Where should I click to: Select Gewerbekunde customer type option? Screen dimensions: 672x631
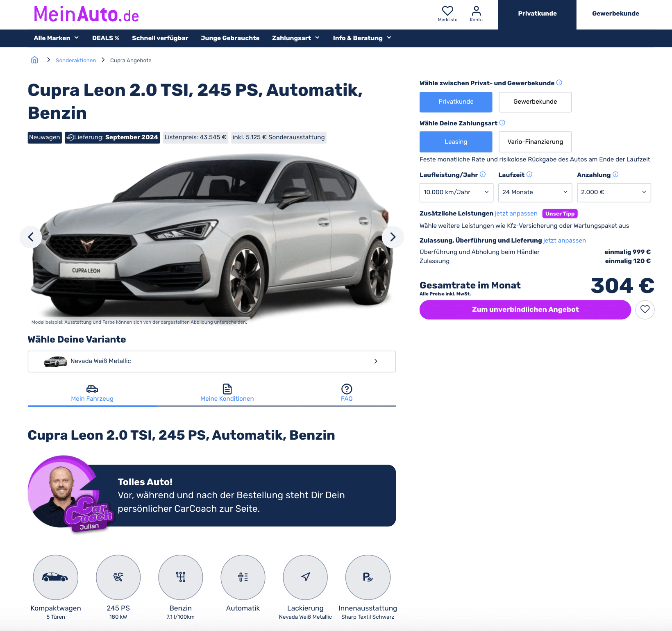click(x=535, y=102)
